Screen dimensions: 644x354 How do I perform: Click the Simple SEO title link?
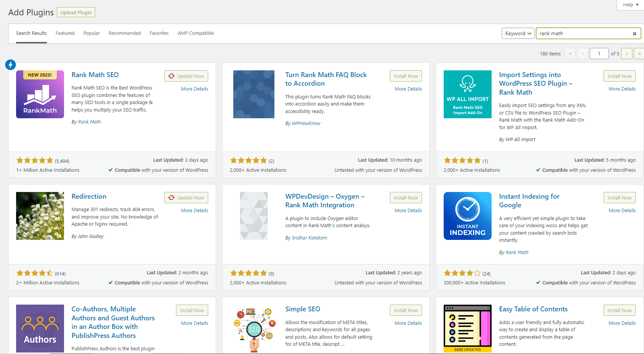tap(303, 309)
